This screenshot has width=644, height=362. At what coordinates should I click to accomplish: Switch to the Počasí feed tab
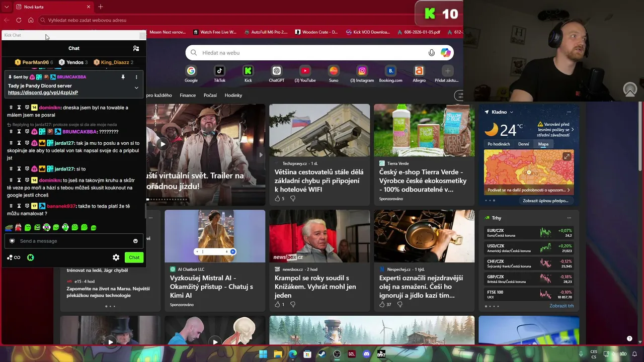(x=210, y=95)
